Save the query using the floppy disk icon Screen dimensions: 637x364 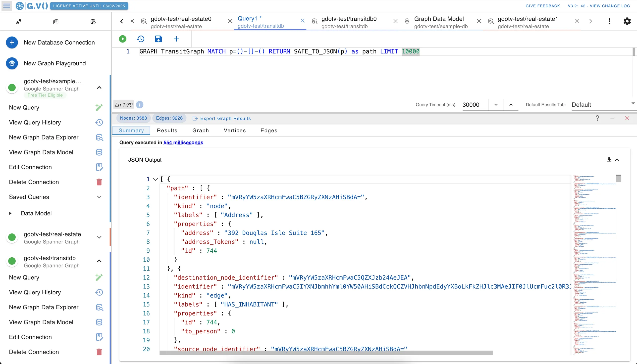tap(158, 39)
